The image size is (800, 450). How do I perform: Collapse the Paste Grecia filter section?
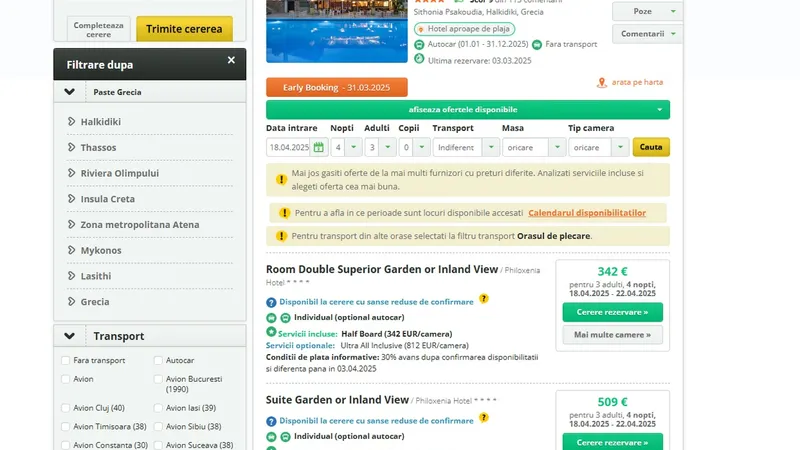pyautogui.click(x=69, y=92)
